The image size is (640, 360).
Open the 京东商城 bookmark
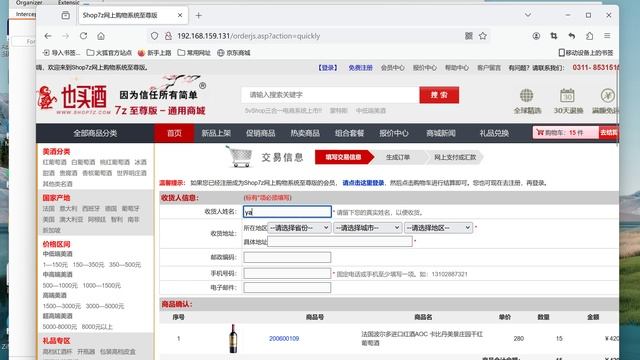point(233,53)
